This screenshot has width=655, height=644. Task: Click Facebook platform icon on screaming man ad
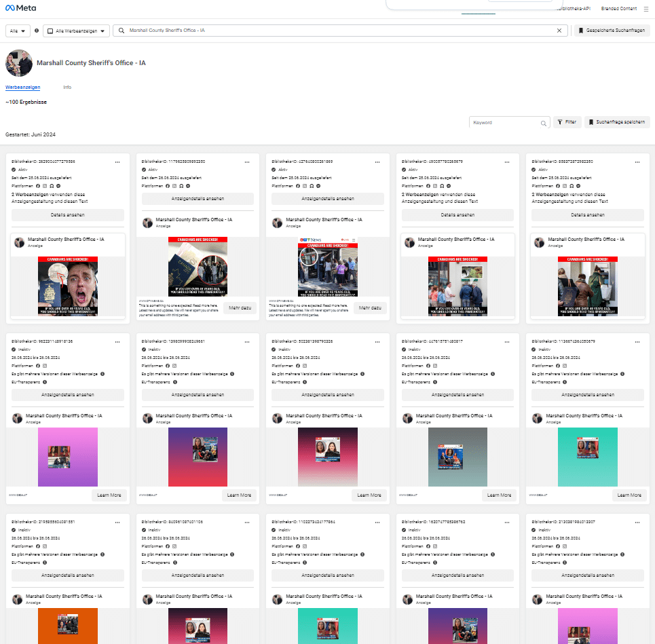pyautogui.click(x=38, y=186)
